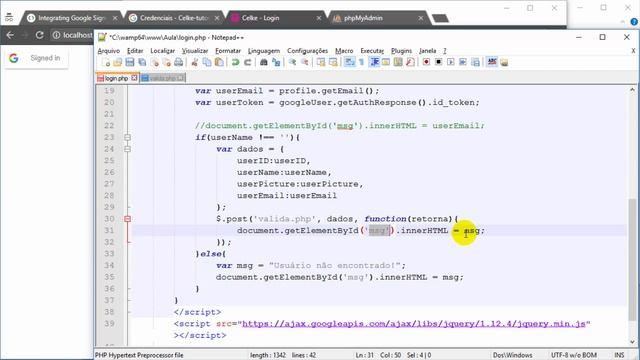Click the Paste toolbar icon
This screenshot has width=640, height=360.
tap(219, 62)
